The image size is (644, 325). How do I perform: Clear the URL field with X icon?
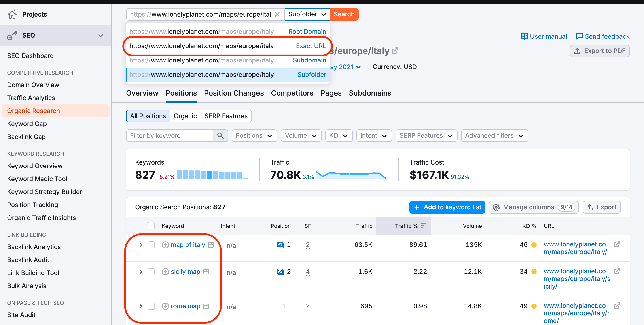pyautogui.click(x=277, y=14)
